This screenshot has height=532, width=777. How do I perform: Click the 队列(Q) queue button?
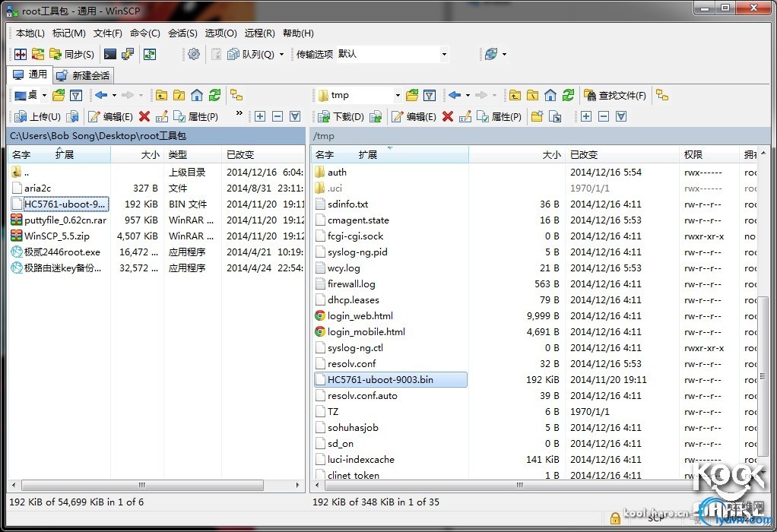[x=251, y=54]
